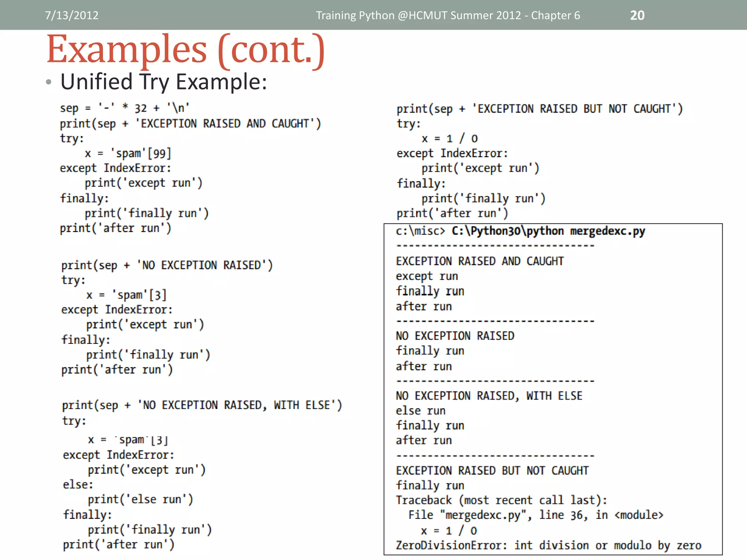Click the code line "sep = '-' * 32 + '\n'"

[x=125, y=108]
